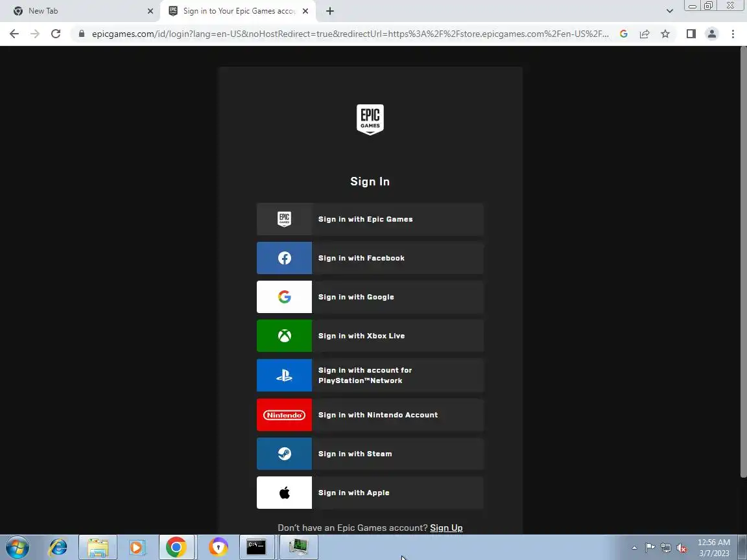View site information via the lock icon
This screenshot has width=747, height=560.
pos(82,34)
